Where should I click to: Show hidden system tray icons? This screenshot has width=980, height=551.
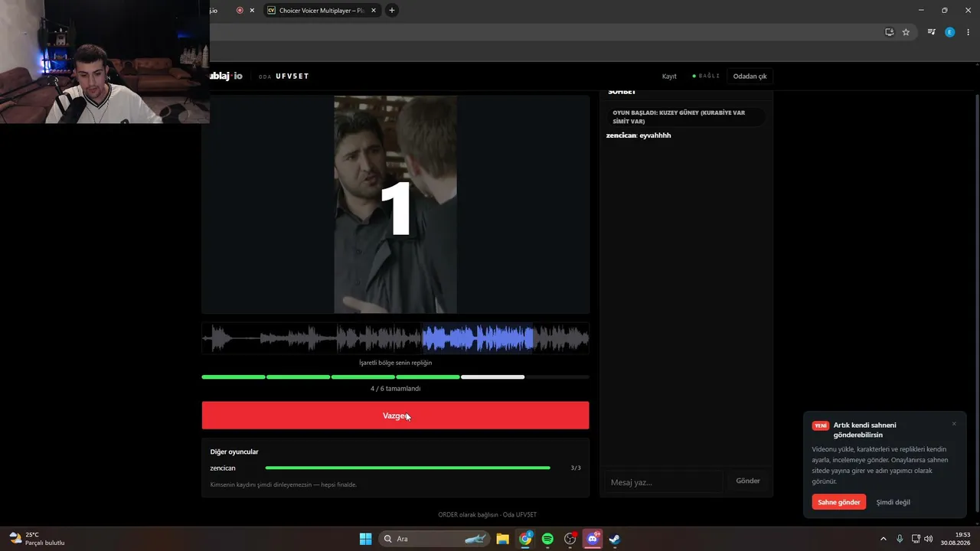tap(883, 539)
